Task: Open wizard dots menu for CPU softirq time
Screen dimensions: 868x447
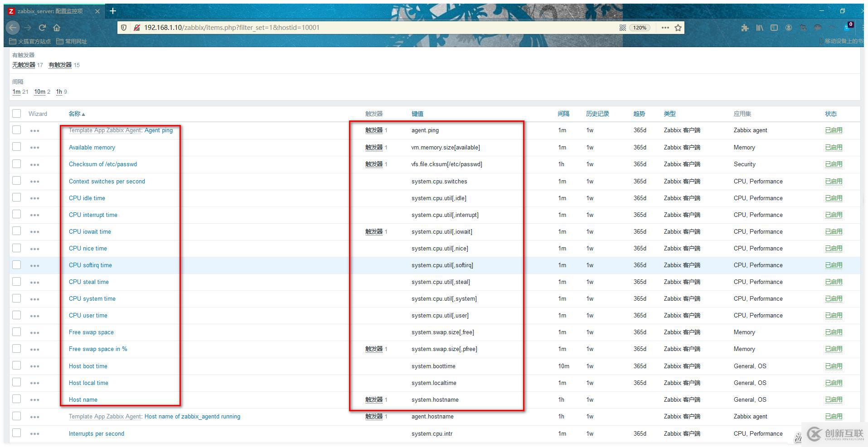Action: coord(35,266)
